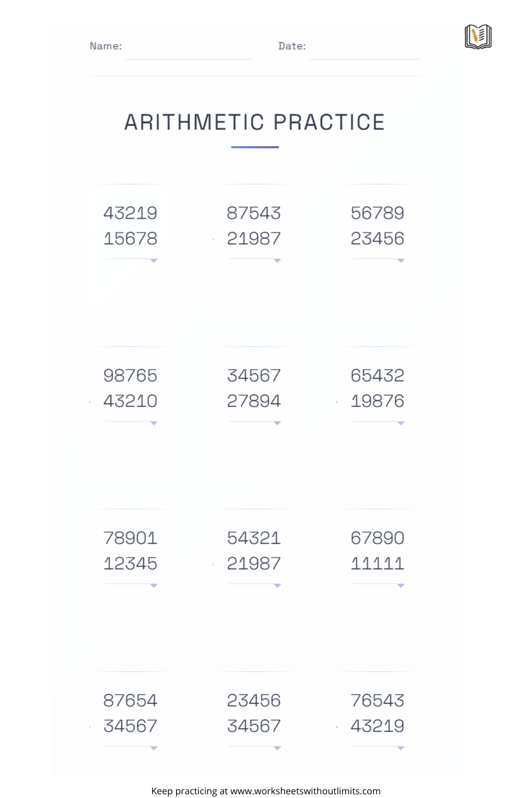Viewport: 532px width, 798px height.
Task: Select the number 87543 in problem two
Action: point(254,213)
